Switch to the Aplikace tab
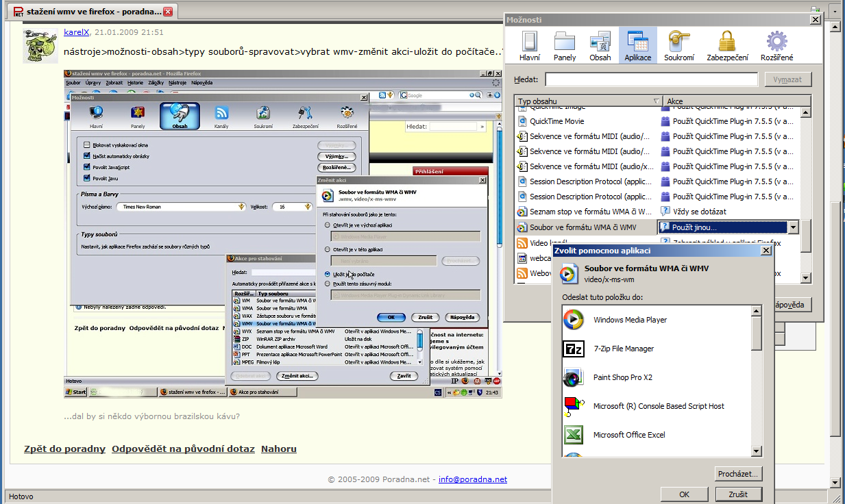This screenshot has height=504, width=845. (x=637, y=46)
